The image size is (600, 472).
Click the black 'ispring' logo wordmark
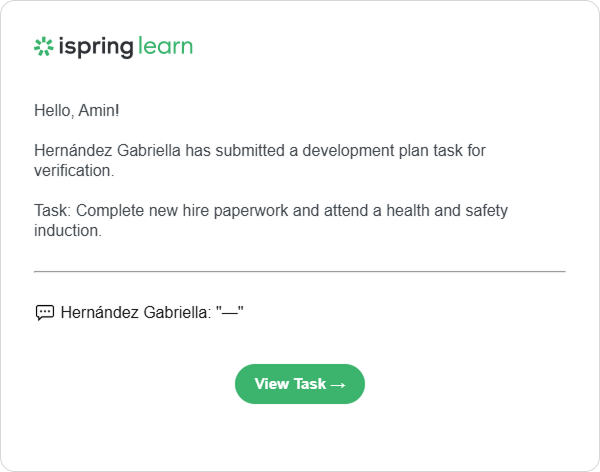(96, 47)
